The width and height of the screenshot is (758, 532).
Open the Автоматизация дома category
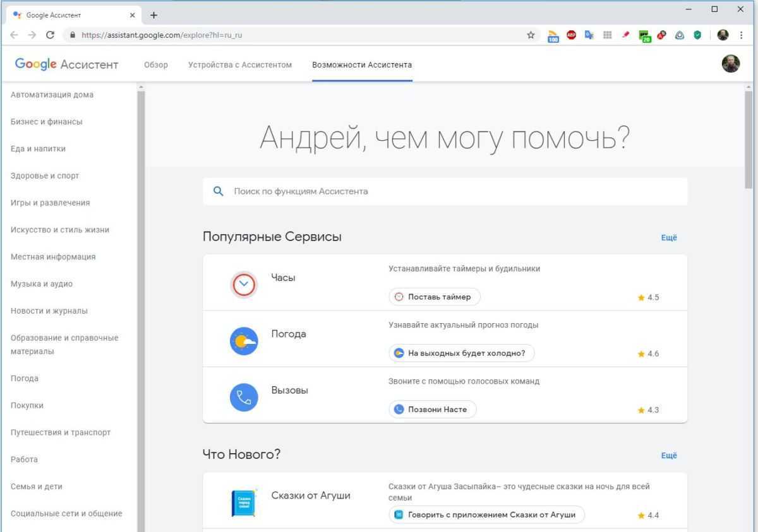point(52,95)
